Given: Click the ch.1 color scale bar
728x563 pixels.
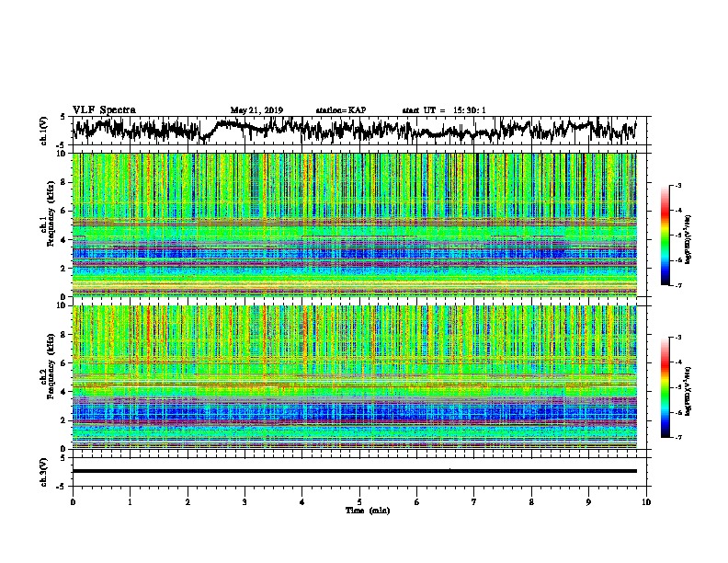Looking at the screenshot, I should click(x=665, y=236).
